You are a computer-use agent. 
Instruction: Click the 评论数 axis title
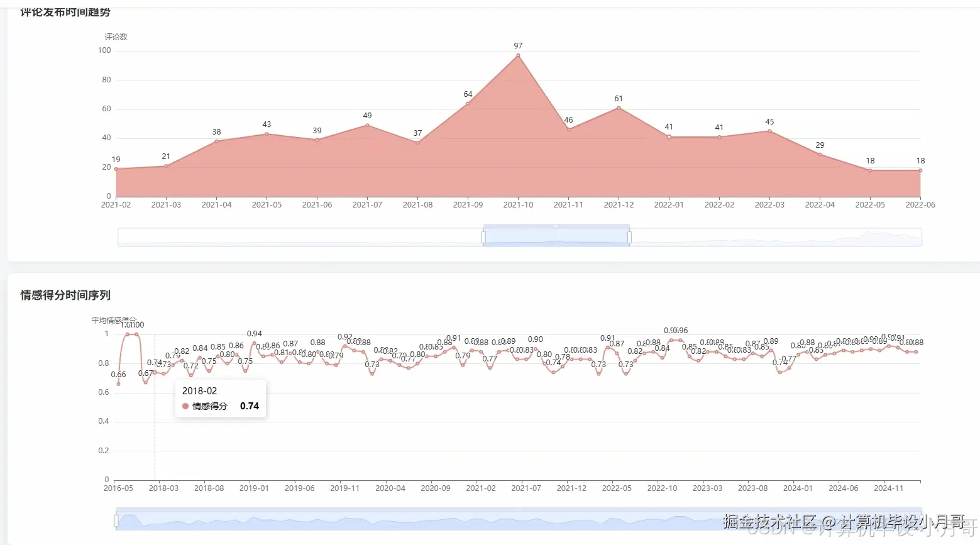116,36
